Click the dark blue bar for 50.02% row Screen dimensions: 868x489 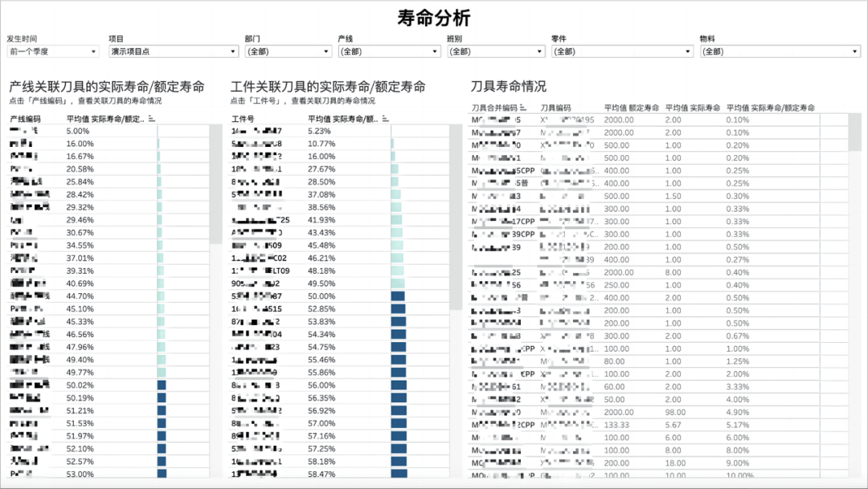click(x=162, y=385)
